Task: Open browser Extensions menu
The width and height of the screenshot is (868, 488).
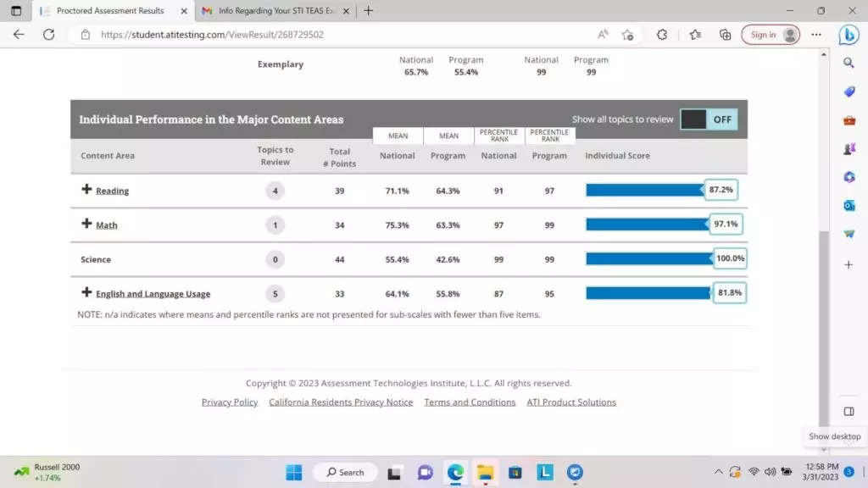Action: 662,34
